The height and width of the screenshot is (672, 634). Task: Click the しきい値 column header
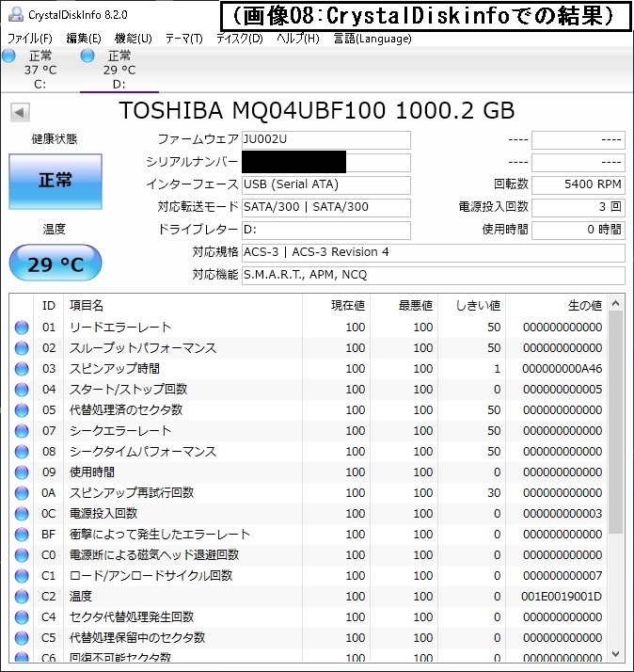(471, 306)
